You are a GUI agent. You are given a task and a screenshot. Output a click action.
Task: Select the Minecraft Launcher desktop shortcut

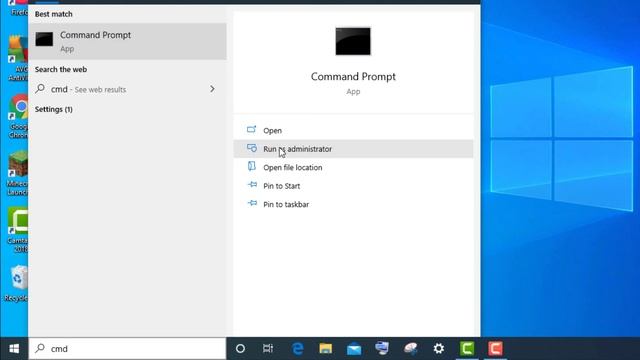click(17, 173)
